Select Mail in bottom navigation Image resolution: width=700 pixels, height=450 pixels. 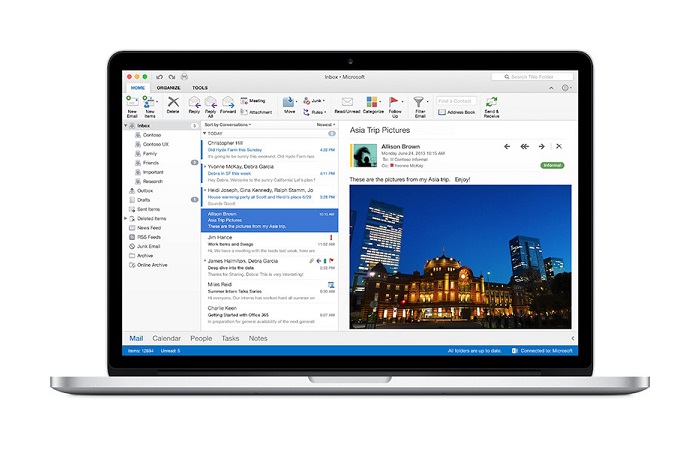(x=136, y=338)
